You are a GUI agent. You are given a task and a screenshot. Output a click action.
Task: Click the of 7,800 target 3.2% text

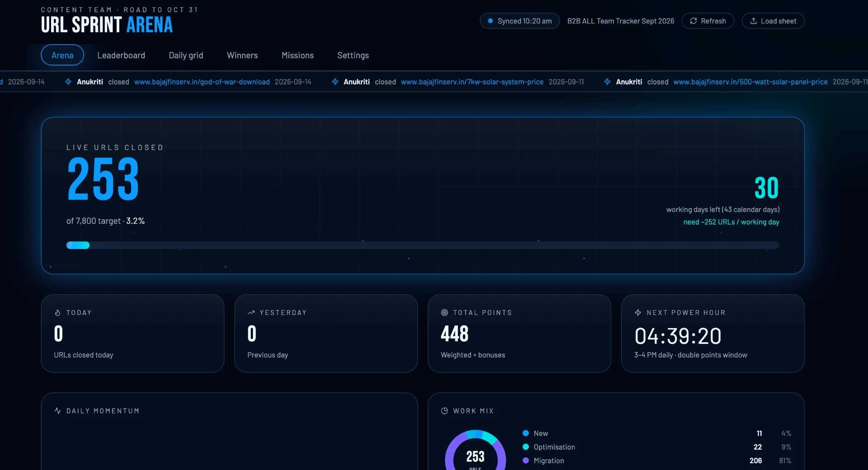(x=105, y=221)
